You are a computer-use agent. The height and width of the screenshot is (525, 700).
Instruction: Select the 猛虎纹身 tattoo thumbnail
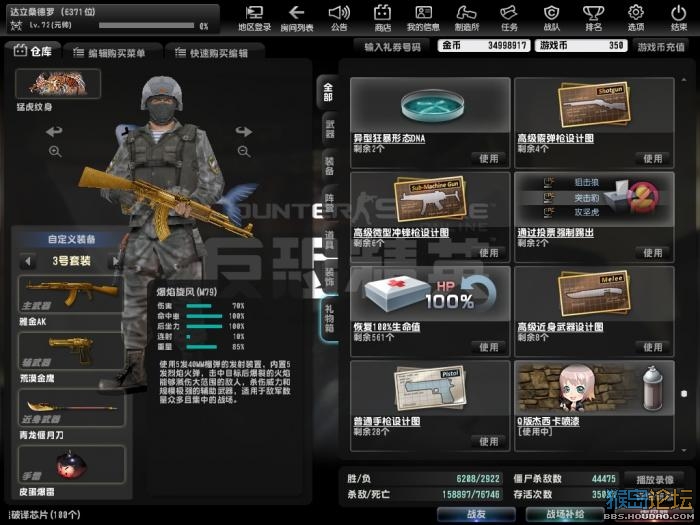click(58, 84)
